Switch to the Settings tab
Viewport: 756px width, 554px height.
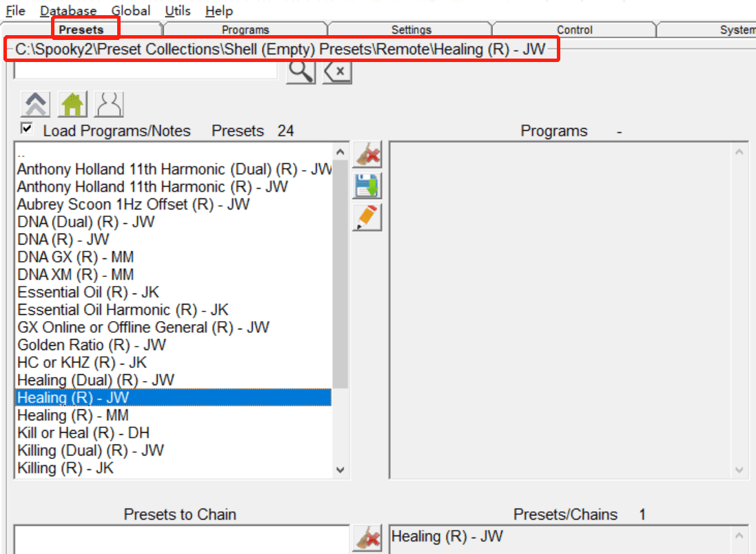click(411, 30)
